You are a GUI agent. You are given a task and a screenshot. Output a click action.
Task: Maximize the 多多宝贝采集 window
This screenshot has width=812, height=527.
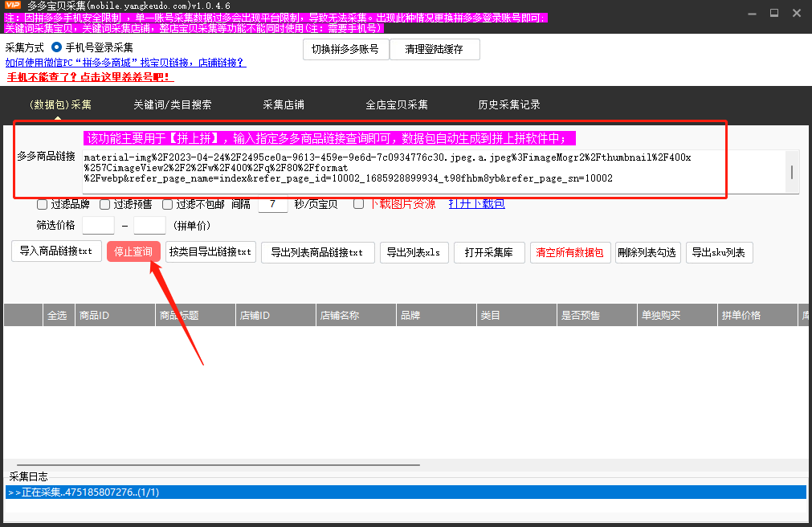point(774,14)
